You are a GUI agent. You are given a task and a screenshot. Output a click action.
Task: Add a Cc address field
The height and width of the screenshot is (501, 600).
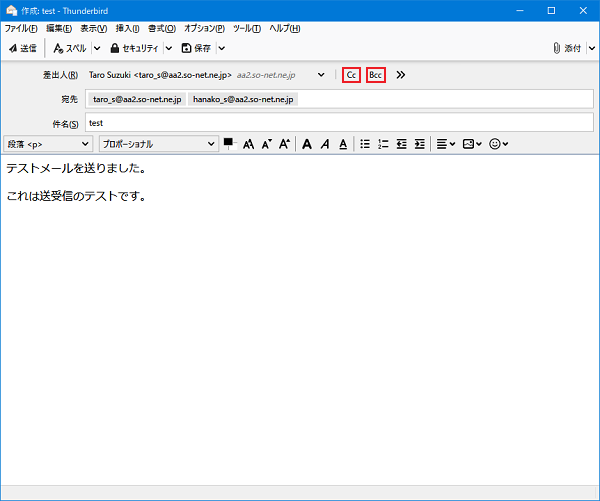click(x=351, y=75)
